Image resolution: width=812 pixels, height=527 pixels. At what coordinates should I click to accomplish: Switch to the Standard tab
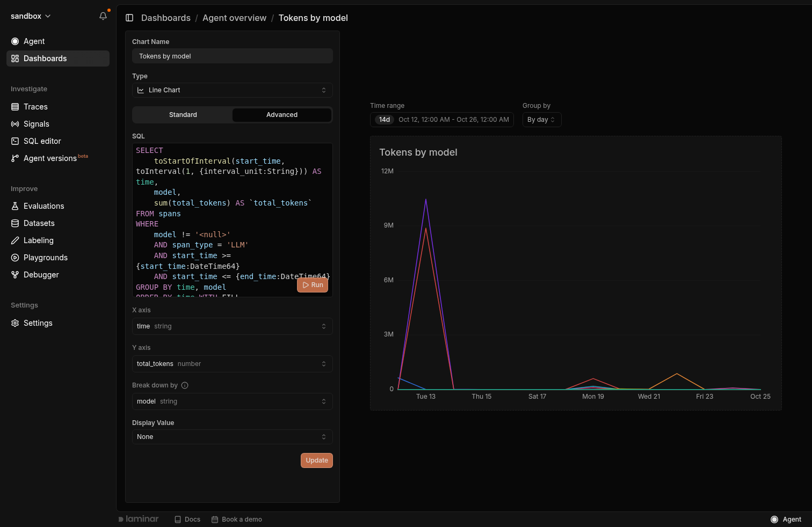183,115
